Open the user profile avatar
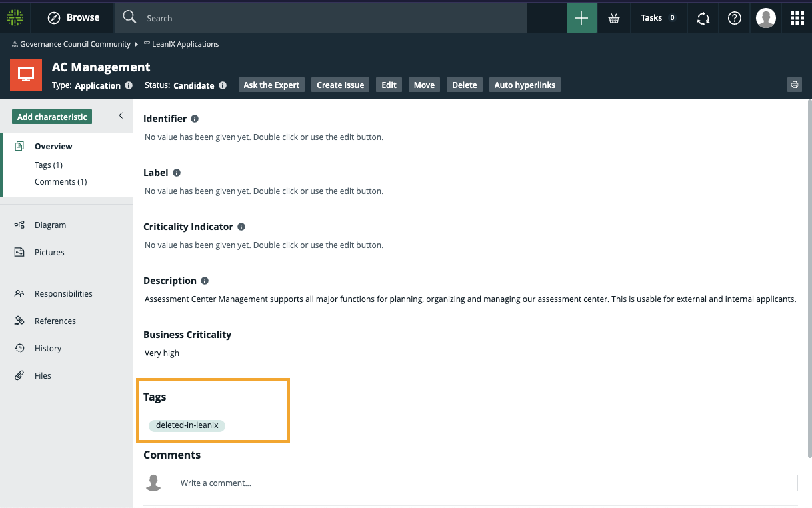The height and width of the screenshot is (508, 812). tap(766, 18)
